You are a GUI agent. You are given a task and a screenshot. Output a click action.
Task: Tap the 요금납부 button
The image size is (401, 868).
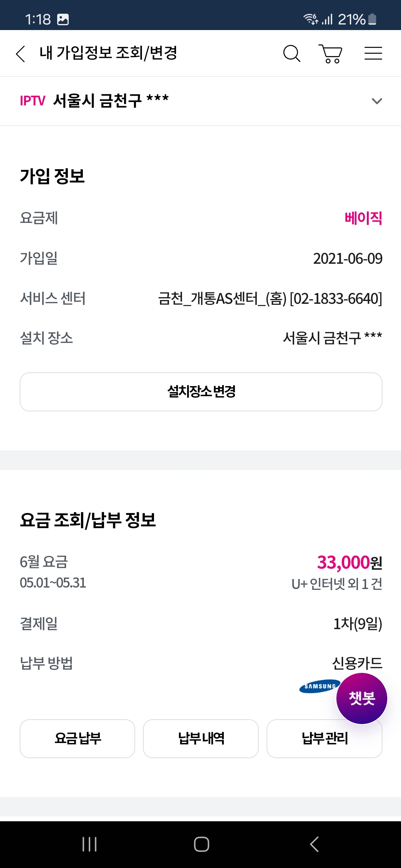click(x=77, y=739)
